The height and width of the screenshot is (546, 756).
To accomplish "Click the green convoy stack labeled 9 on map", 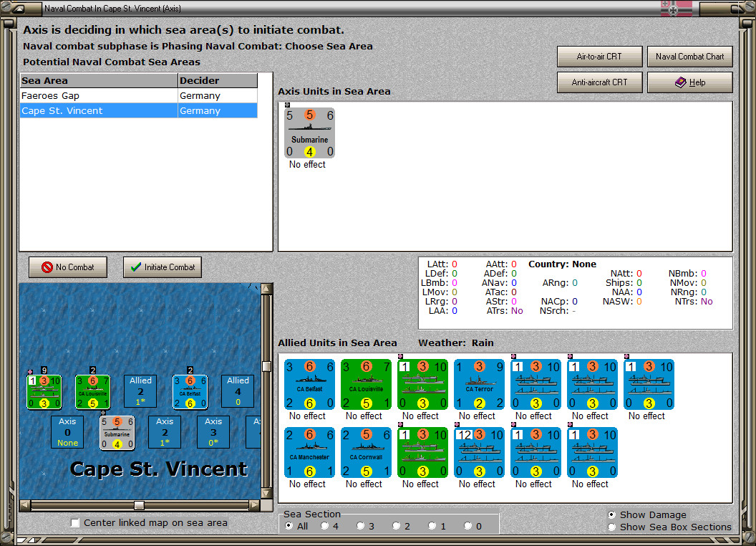I will coord(44,392).
